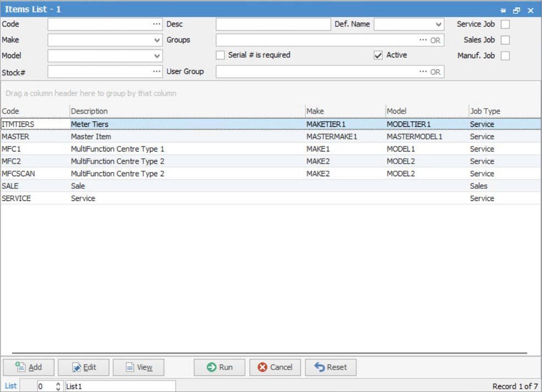This screenshot has width=542, height=392.
Task: Open the Code field lookup ellipsis
Action: point(157,24)
